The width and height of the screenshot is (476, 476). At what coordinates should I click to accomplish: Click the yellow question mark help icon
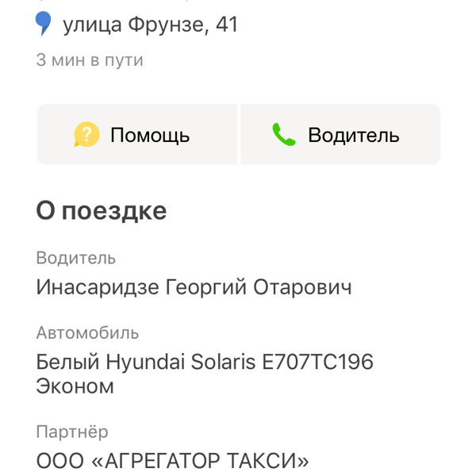(86, 134)
